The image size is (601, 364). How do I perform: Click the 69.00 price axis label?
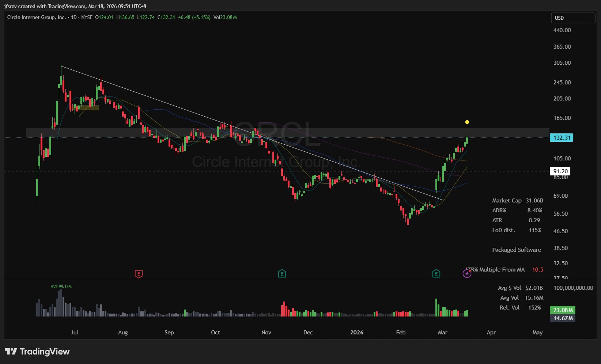561,196
